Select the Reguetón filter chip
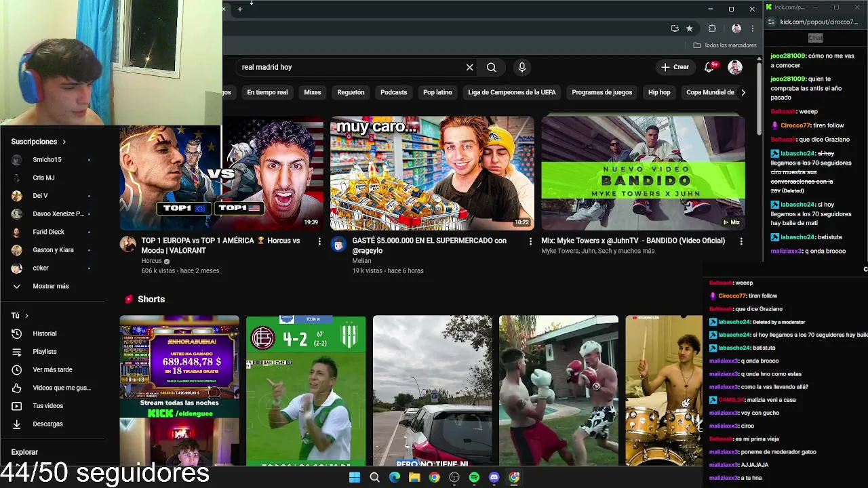The height and width of the screenshot is (488, 868). (x=351, y=92)
